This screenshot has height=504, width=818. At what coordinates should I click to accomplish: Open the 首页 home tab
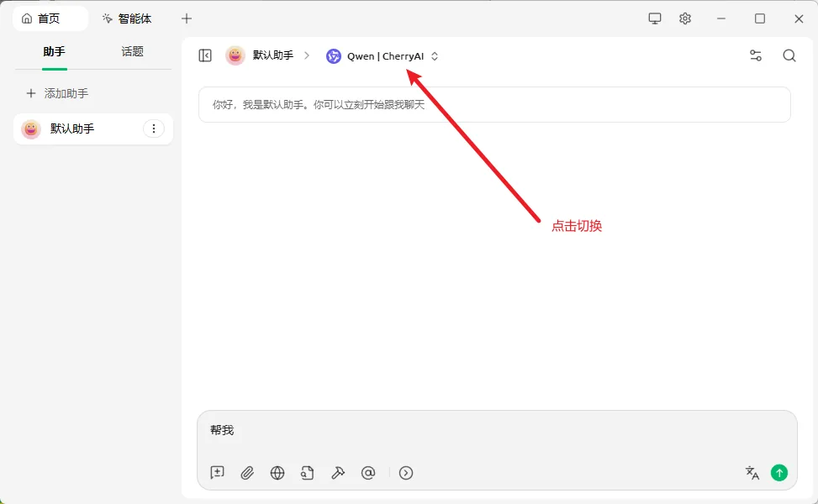coord(50,18)
